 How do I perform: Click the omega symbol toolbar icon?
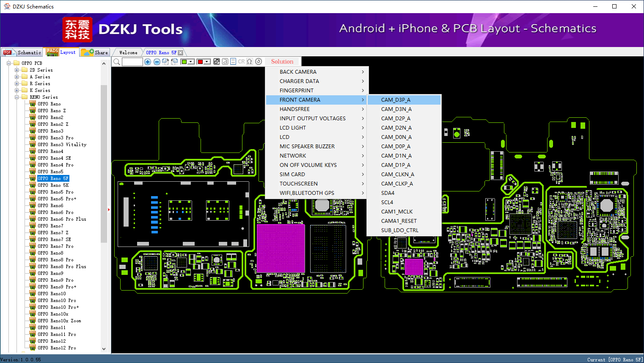coord(250,61)
